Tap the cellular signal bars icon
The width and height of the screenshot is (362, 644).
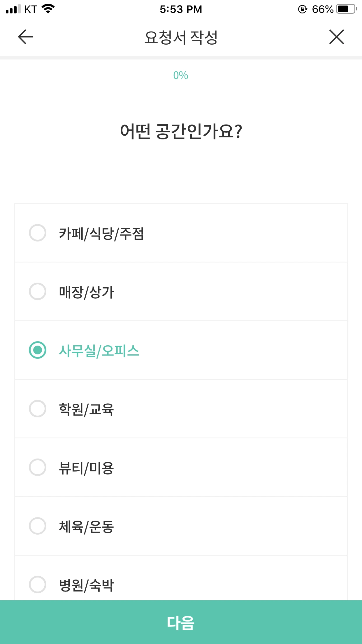click(x=13, y=9)
